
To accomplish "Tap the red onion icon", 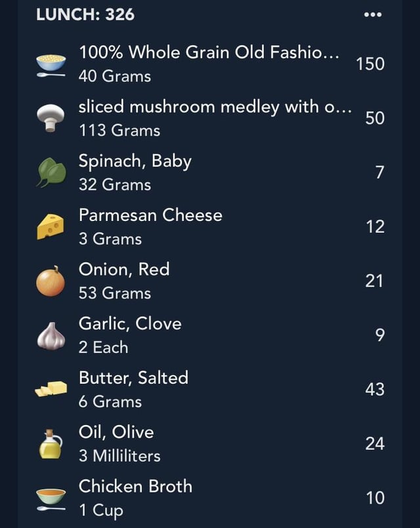I will [x=51, y=281].
